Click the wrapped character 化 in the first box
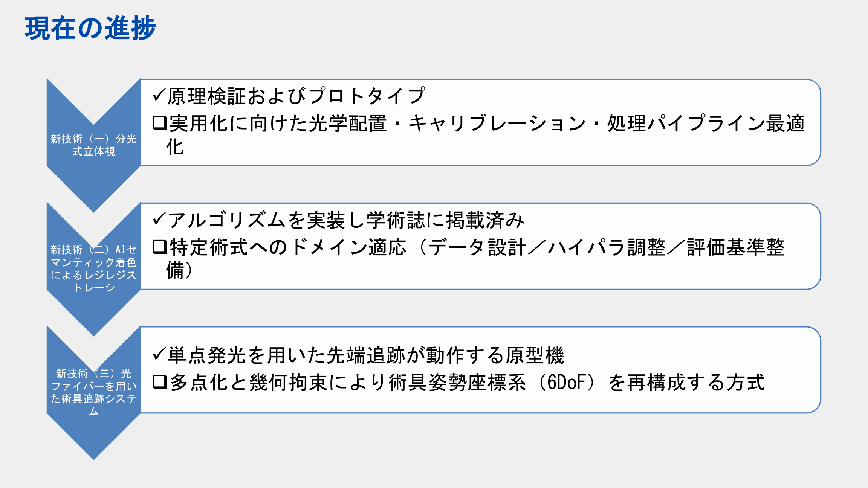 pyautogui.click(x=175, y=147)
